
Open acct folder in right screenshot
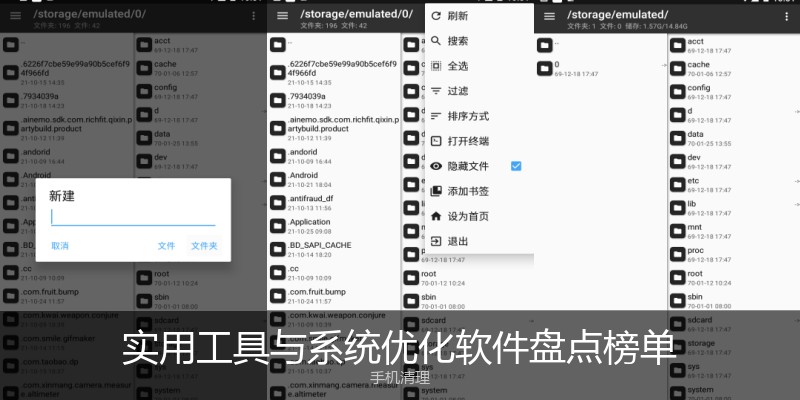coord(734,45)
